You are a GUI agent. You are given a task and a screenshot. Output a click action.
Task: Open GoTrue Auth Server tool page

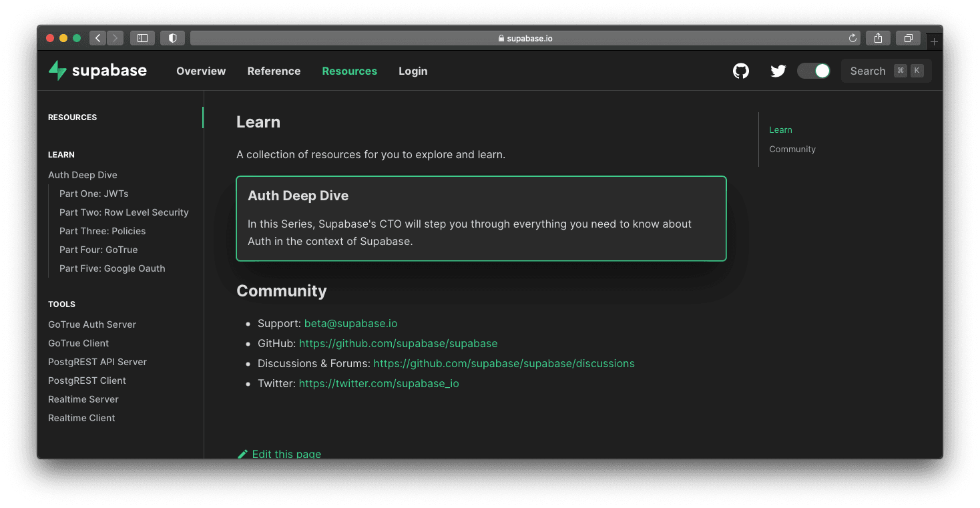[x=92, y=324]
